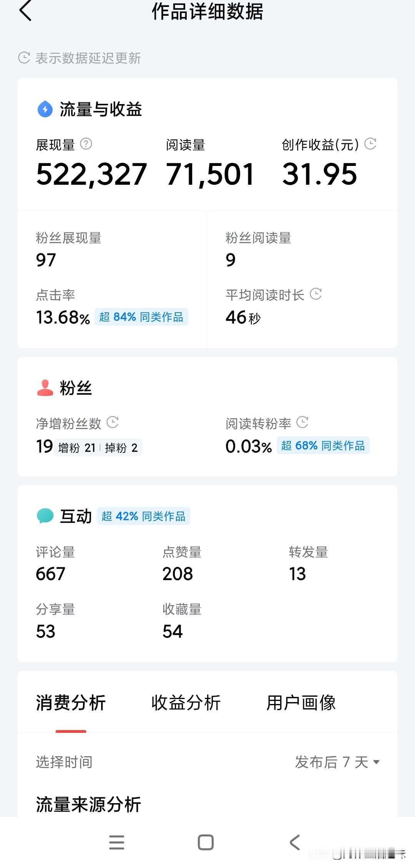Screen dimensions: 415x868
Task: Tap the clock icon beside 阅读转粉率
Action: 302,422
